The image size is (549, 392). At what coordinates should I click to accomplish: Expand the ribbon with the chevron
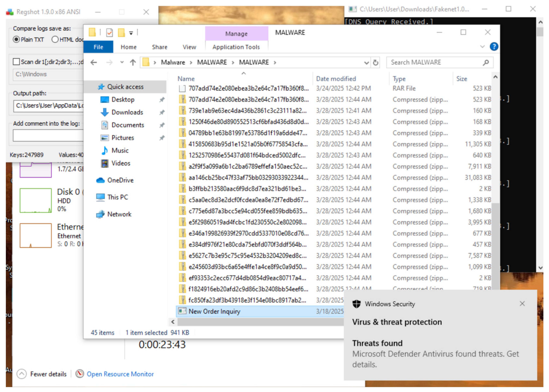[482, 47]
